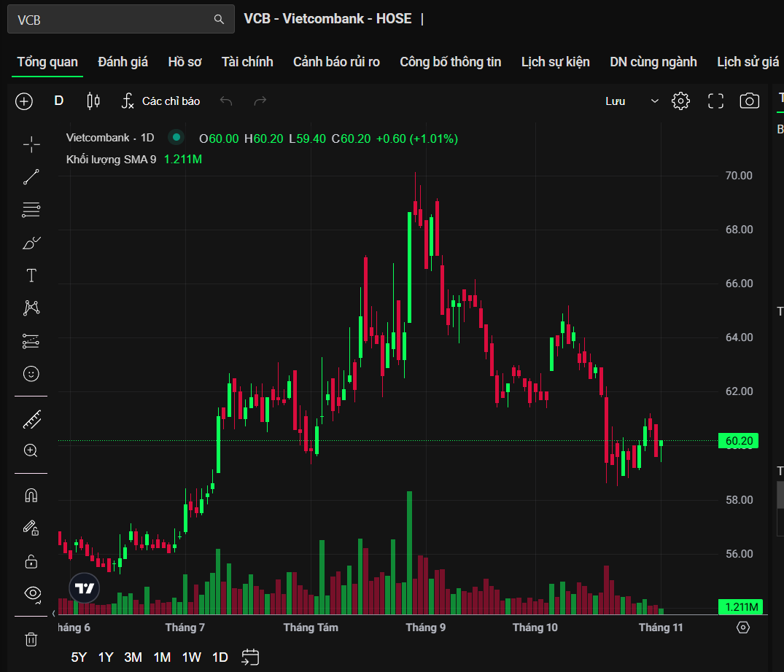This screenshot has height=672, width=784.
Task: Toggle lock all drawing tools
Action: click(x=31, y=560)
